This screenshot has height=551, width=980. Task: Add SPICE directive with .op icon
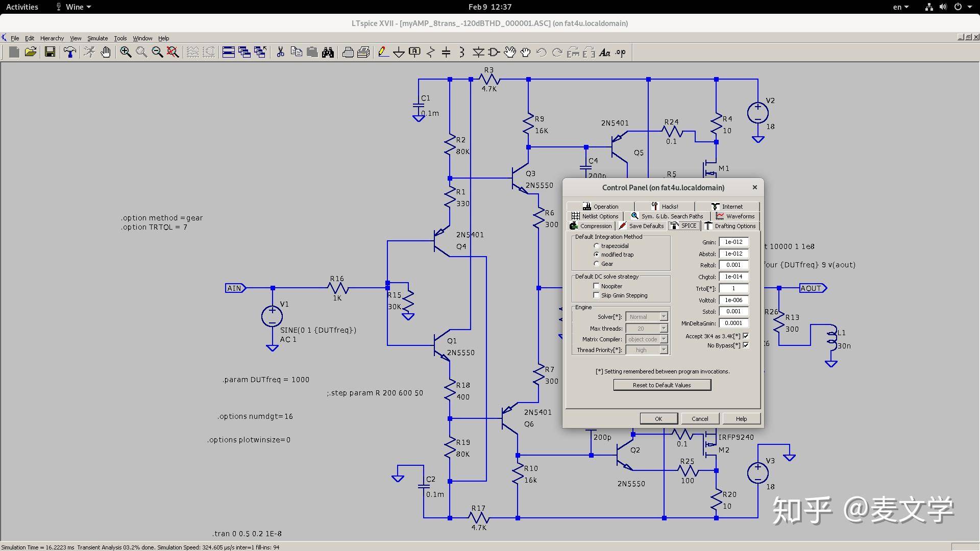coord(621,52)
